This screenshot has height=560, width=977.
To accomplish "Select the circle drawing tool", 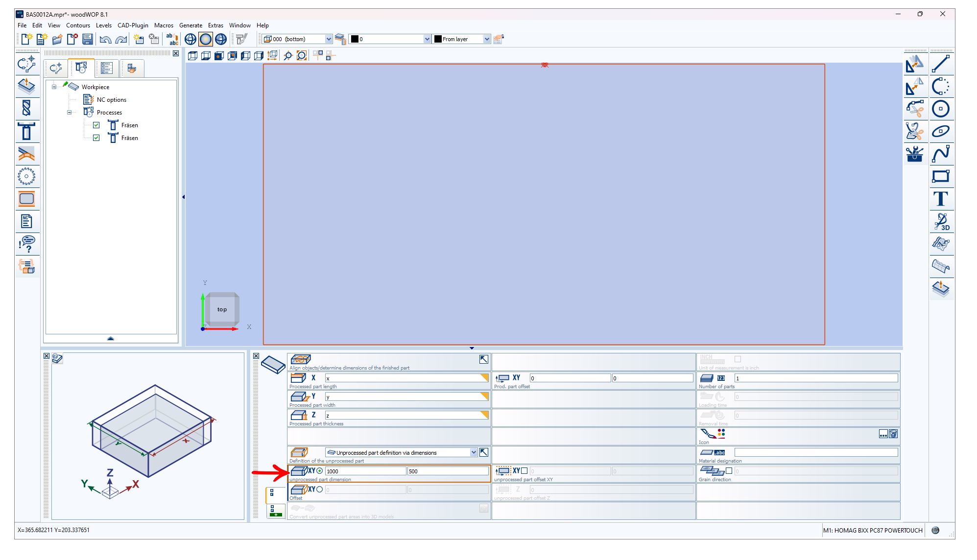I will coord(941,109).
